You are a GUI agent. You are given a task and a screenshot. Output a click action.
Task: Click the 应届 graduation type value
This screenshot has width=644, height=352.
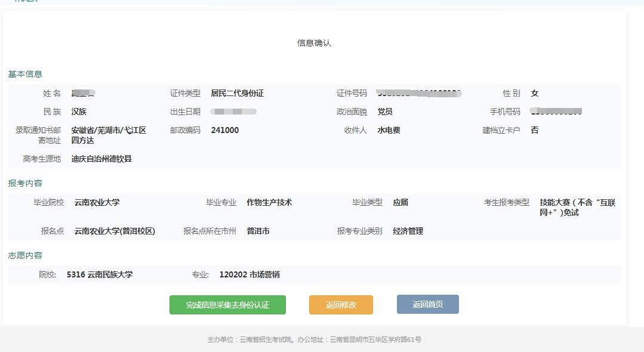pos(400,202)
